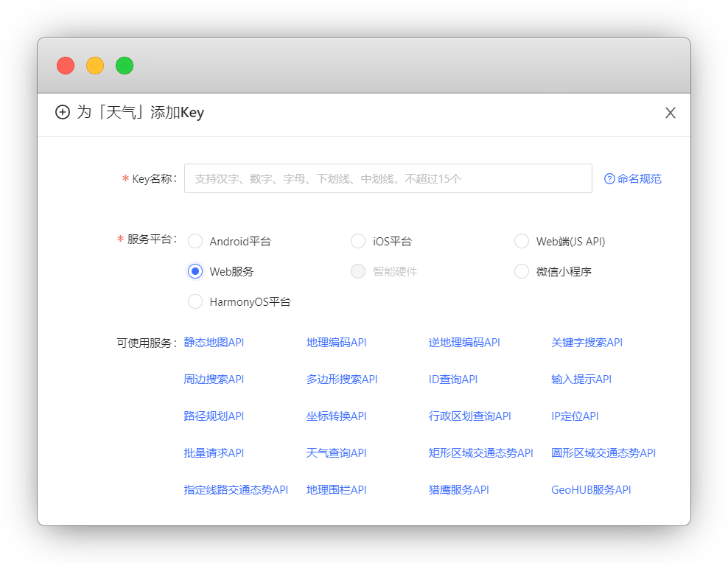Pick the 微信小程序 radio option
Screen dimensions: 728x563
[x=522, y=271]
